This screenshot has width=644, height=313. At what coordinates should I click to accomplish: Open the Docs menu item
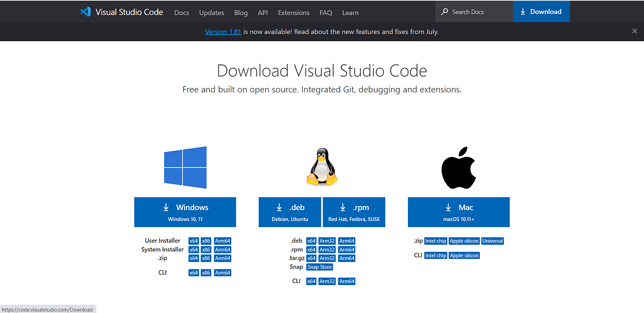(x=182, y=12)
